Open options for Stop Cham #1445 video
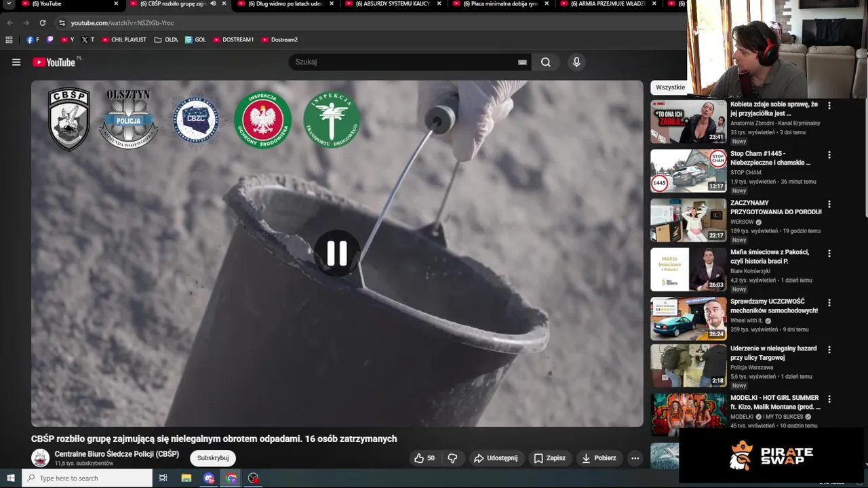 [x=829, y=155]
